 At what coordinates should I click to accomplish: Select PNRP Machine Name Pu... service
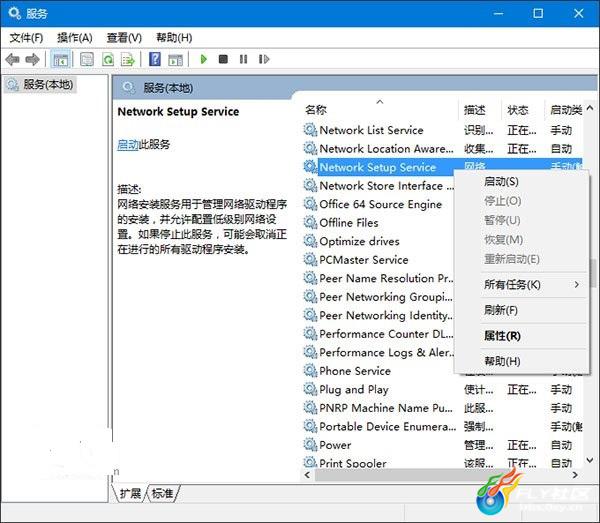coord(386,407)
